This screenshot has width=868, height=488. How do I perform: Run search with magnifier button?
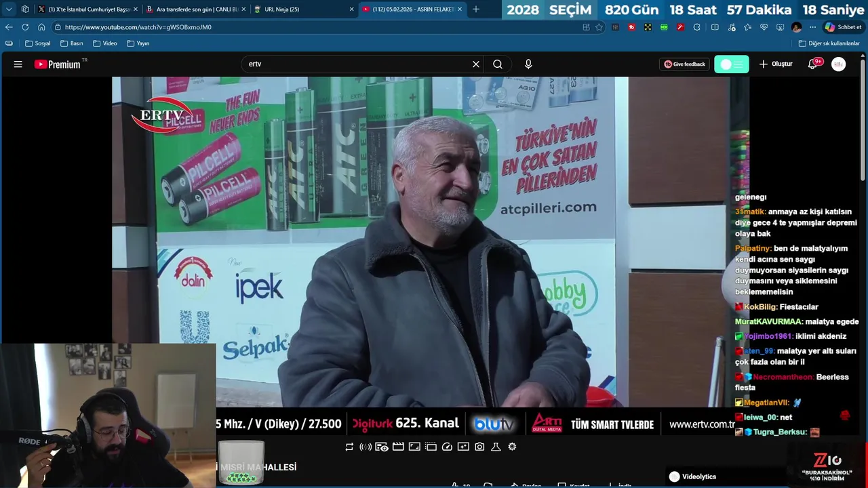click(498, 64)
